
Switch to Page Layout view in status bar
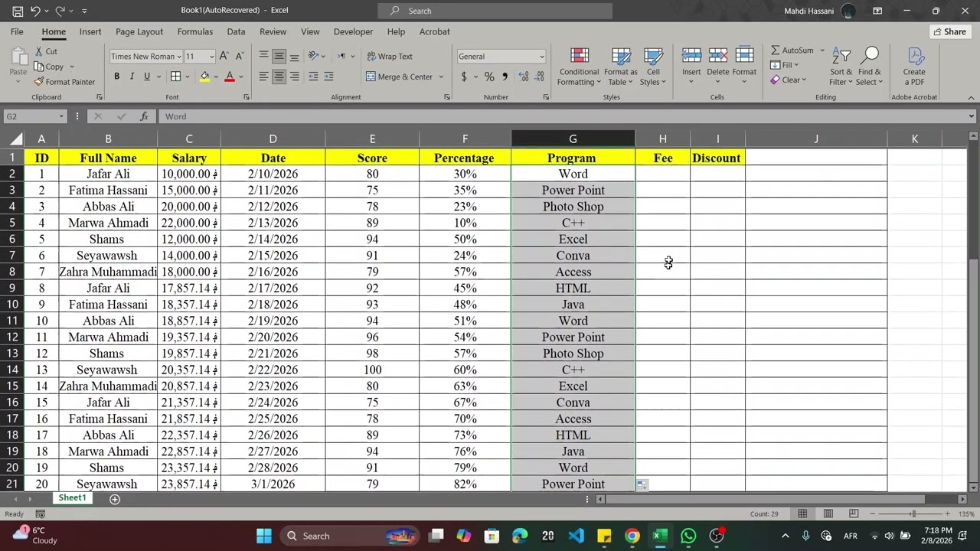point(828,514)
